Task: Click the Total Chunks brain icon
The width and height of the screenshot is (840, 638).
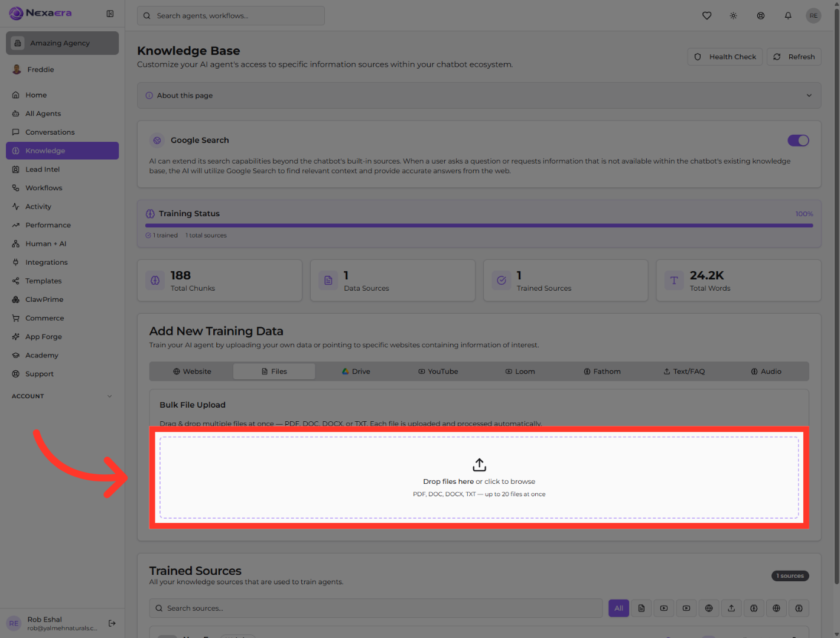Action: pyautogui.click(x=155, y=281)
